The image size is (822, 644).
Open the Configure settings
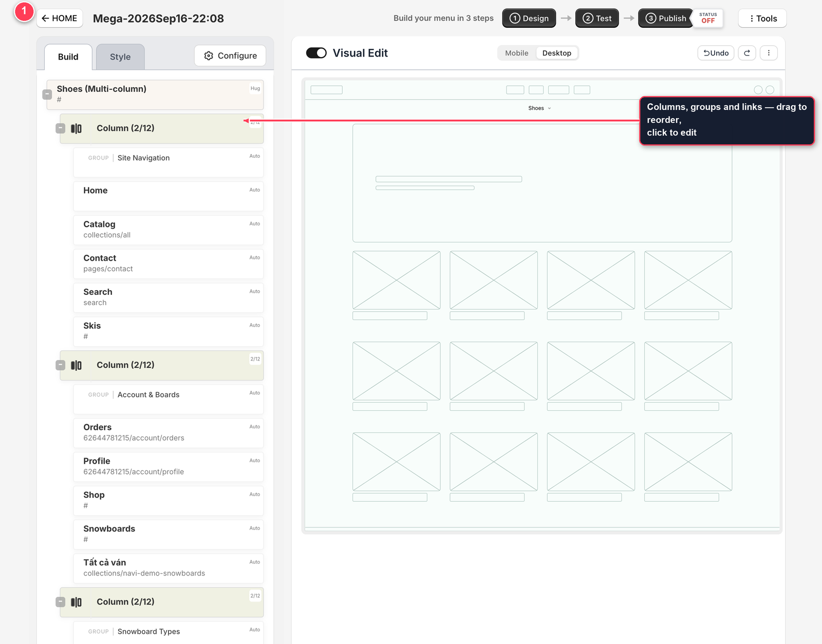(x=230, y=55)
